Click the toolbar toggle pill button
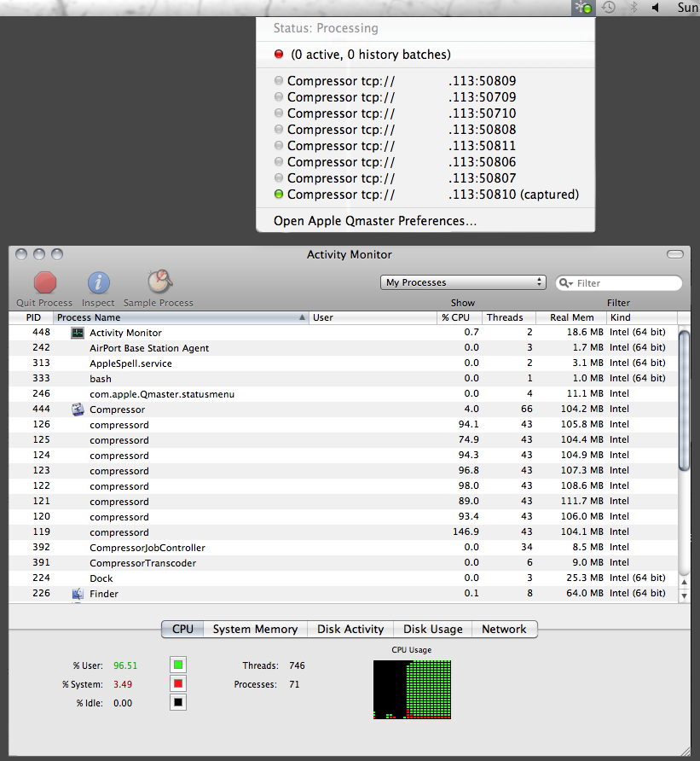This screenshot has height=761, width=700. [674, 254]
